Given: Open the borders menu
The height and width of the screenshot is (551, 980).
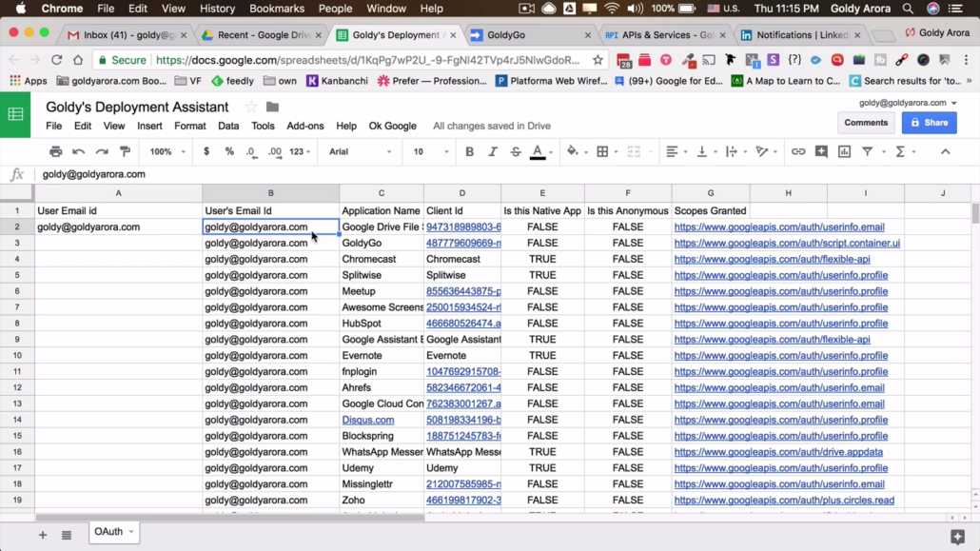Looking at the screenshot, I should 602,151.
